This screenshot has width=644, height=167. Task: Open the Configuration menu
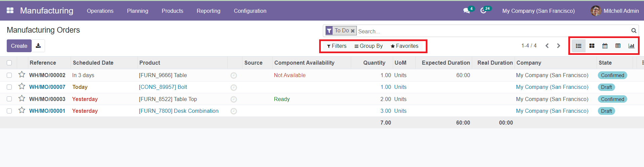[250, 11]
